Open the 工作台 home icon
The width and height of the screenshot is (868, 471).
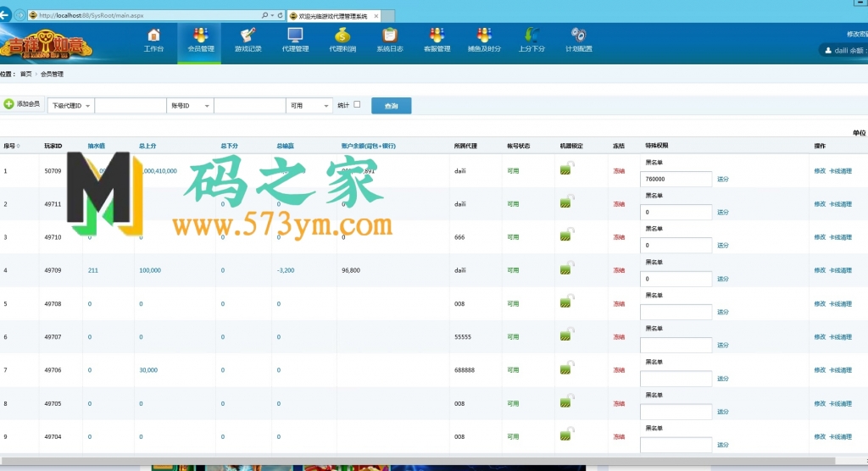[x=154, y=36]
